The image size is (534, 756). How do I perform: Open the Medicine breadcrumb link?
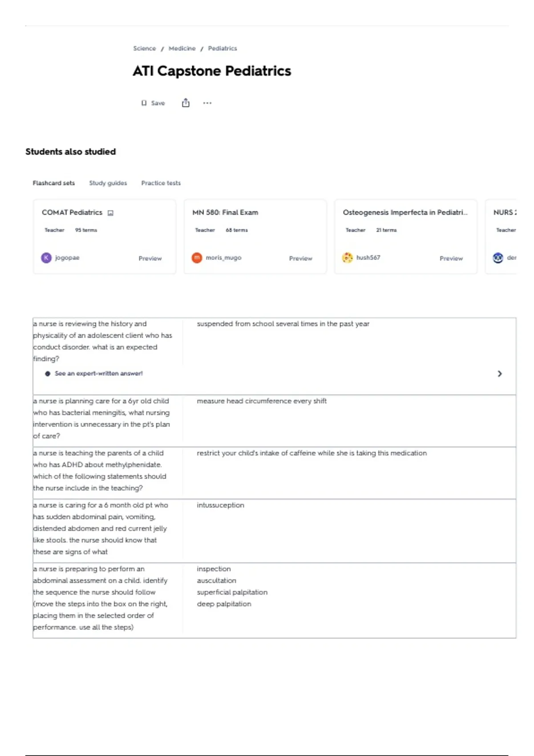[182, 48]
